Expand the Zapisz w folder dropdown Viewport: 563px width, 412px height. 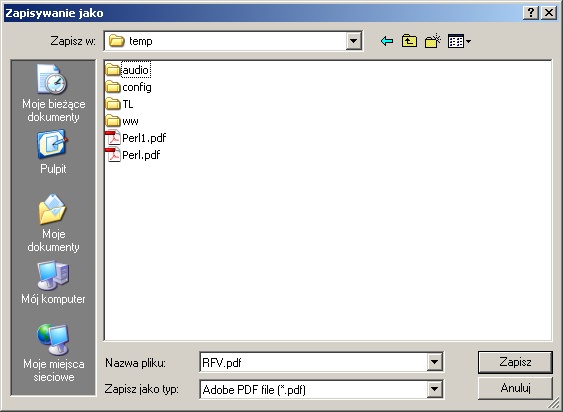[x=353, y=41]
